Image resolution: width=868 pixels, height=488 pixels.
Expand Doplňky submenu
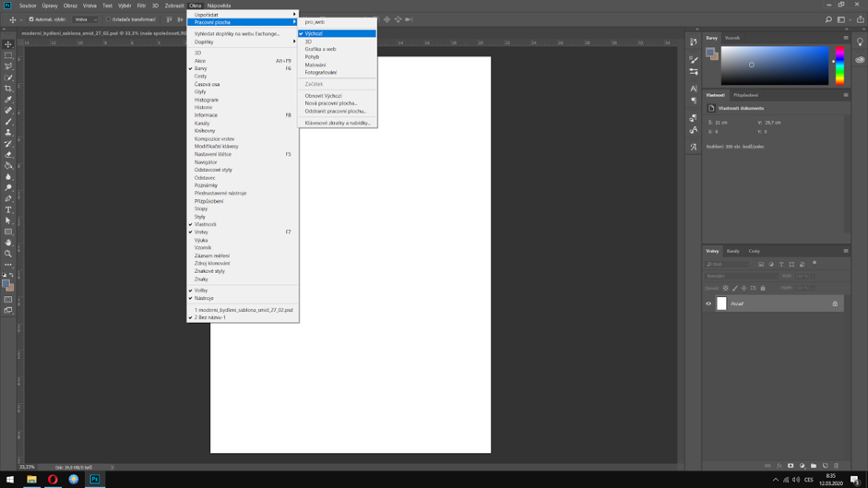tap(243, 42)
